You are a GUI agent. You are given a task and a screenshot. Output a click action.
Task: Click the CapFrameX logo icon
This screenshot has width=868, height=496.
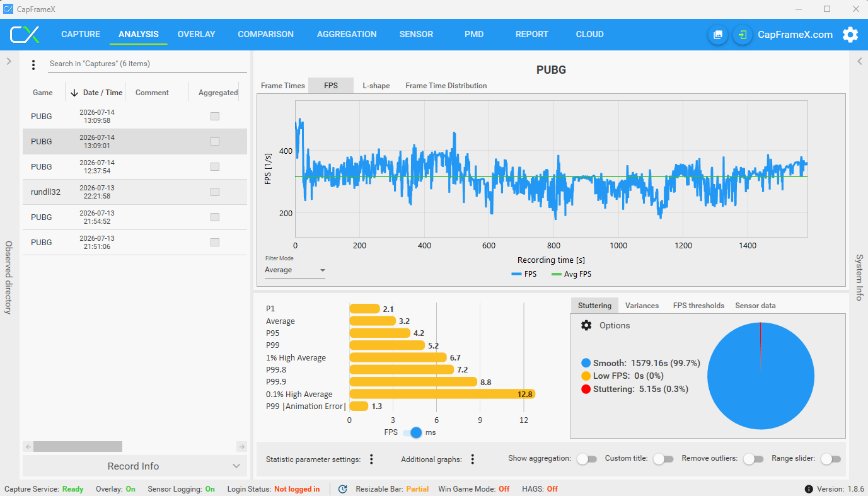point(25,35)
